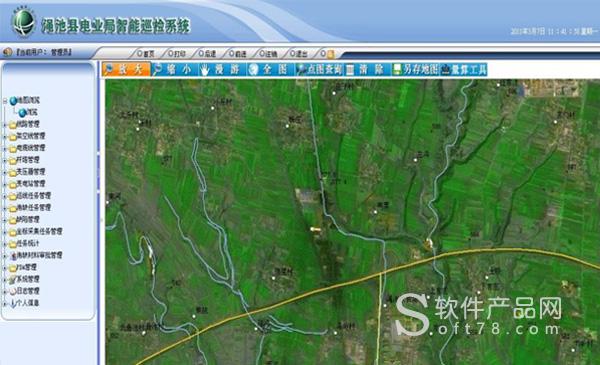
Task: Select the PDA管理 folder icon
Action: click(13, 268)
